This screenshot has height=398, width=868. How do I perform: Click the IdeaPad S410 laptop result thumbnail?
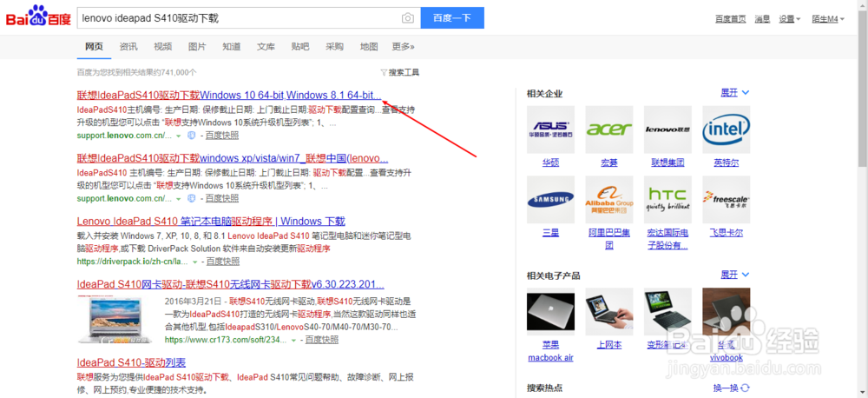115,320
